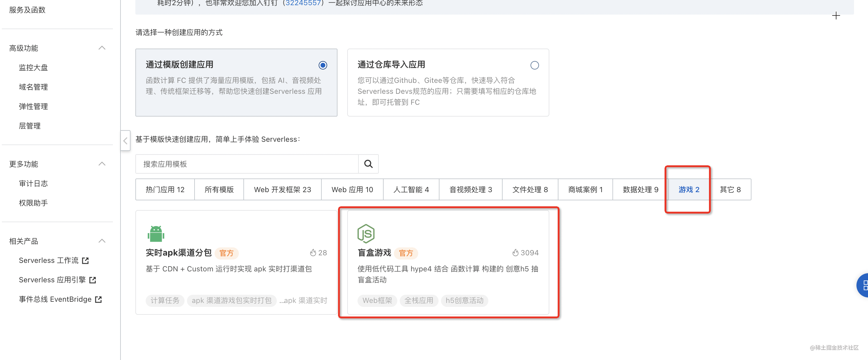868x360 pixels.
Task: Collapse the 高级功能 section
Action: (102, 48)
